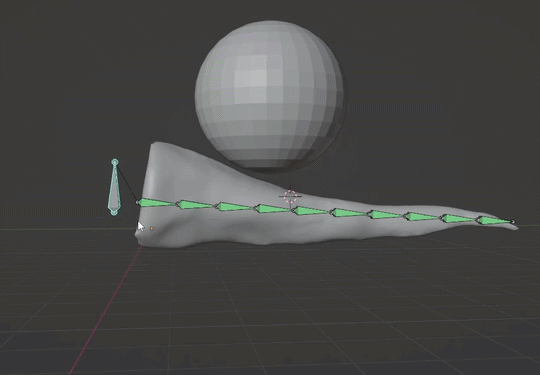This screenshot has width=540, height=375.
Task: Click the top joint of the cyan bone
Action: coord(115,162)
